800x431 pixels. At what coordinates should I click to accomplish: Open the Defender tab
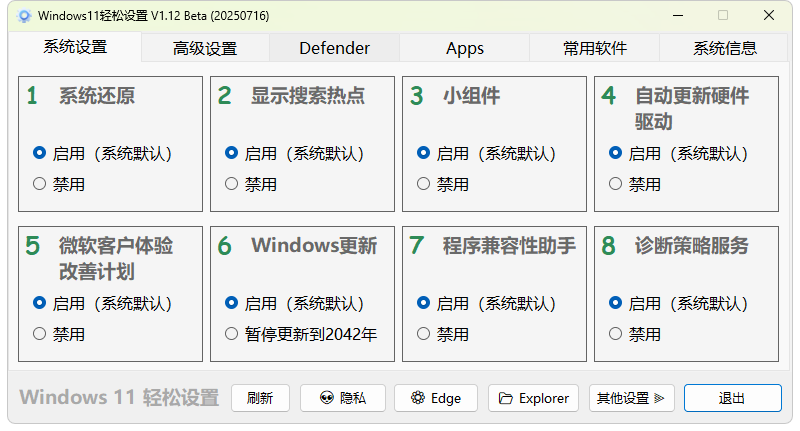334,48
